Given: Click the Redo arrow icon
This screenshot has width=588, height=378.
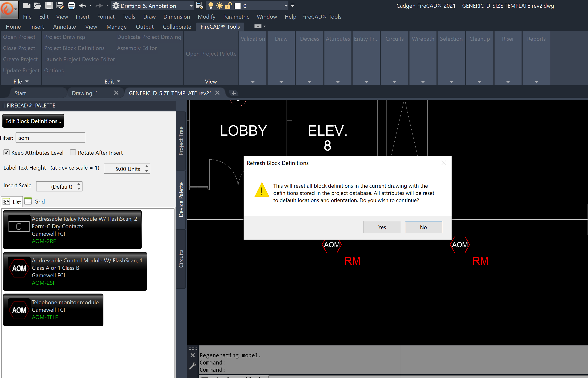Looking at the screenshot, I should point(99,6).
